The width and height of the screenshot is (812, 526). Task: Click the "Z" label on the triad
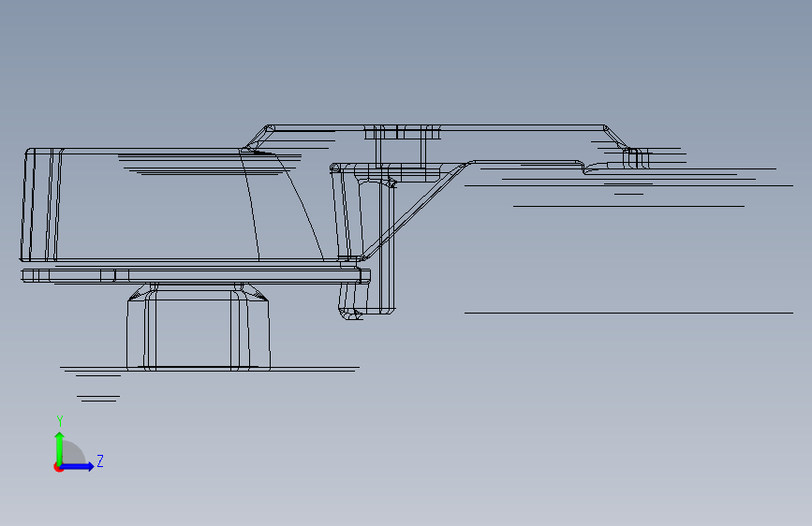100,460
